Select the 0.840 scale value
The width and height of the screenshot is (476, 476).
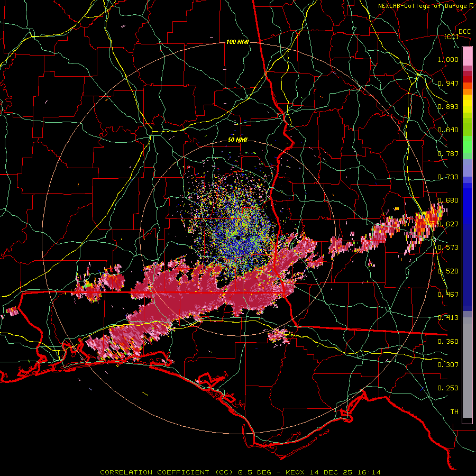click(448, 130)
